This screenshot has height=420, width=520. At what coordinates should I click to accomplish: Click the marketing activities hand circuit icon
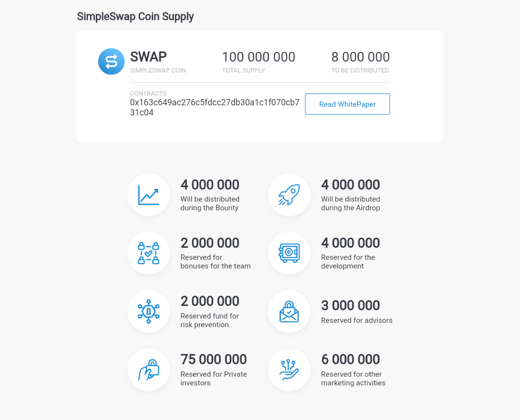pos(289,369)
